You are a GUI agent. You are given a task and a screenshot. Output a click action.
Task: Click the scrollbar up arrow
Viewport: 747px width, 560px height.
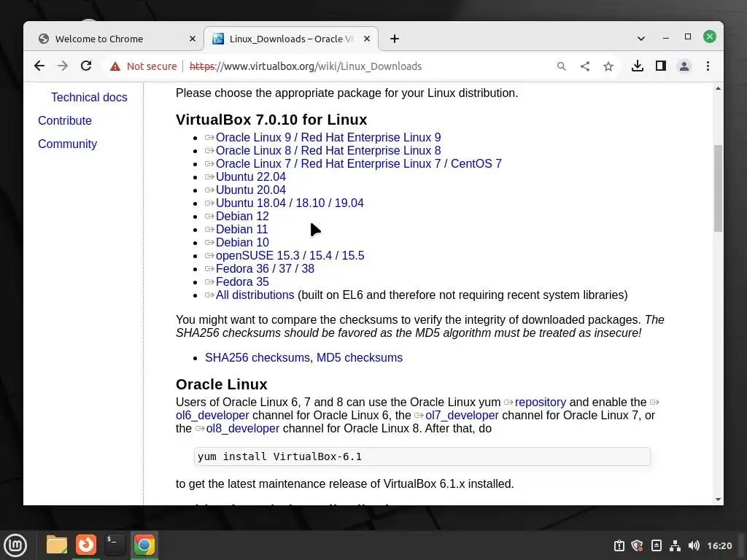pos(718,88)
